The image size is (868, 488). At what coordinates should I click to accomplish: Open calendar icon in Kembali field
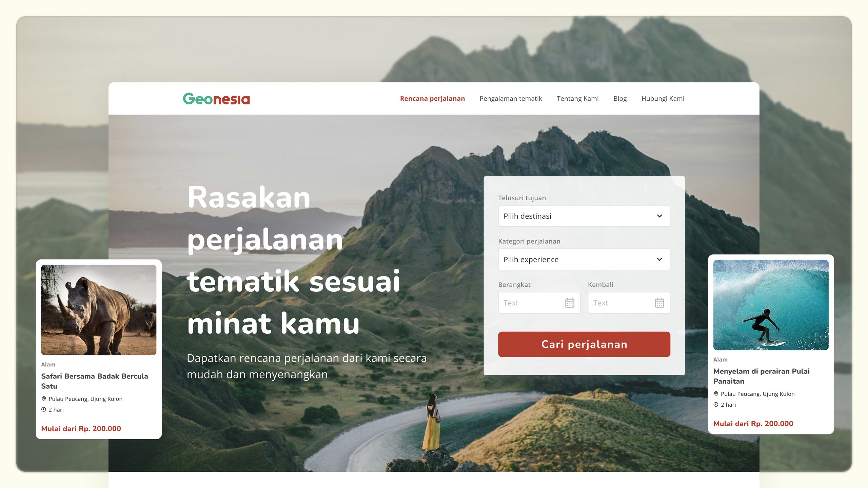tap(659, 303)
